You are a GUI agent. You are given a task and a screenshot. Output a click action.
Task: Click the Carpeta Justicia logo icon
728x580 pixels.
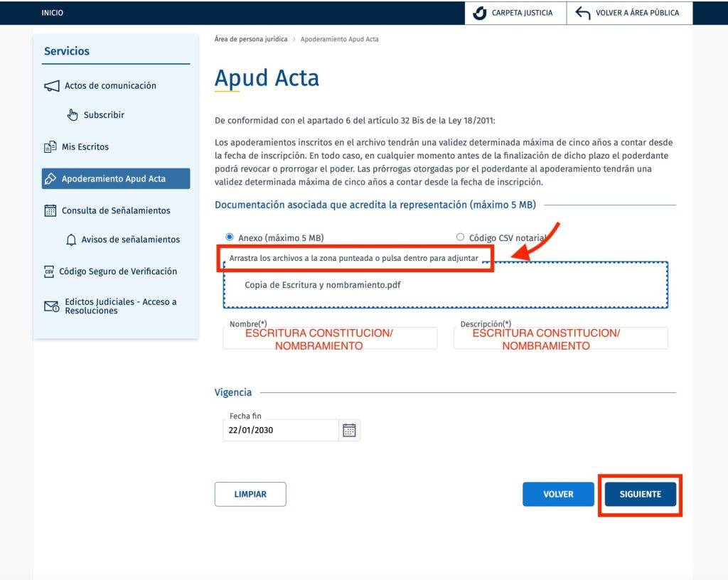click(480, 13)
